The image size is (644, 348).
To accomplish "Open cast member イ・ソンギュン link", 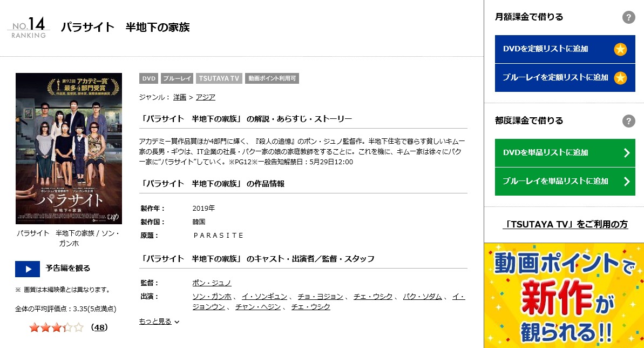I will pyautogui.click(x=264, y=297).
